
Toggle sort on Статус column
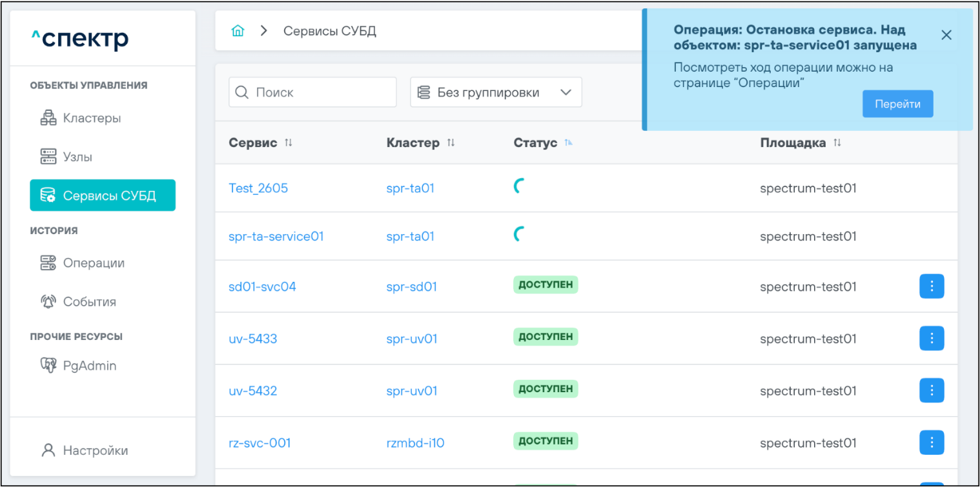coord(569,143)
